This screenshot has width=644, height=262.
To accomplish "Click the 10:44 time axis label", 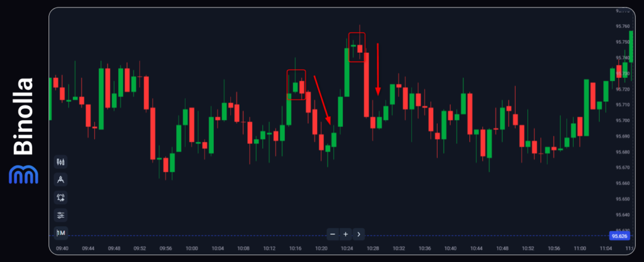I will coord(477,248).
